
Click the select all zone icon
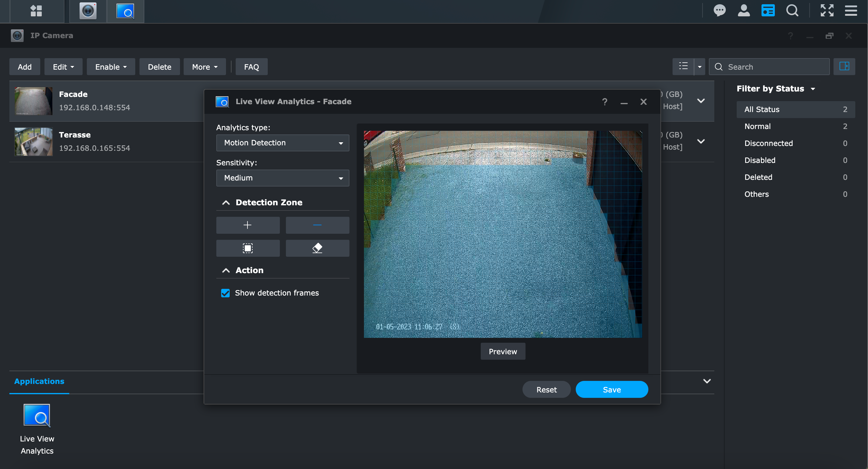248,248
